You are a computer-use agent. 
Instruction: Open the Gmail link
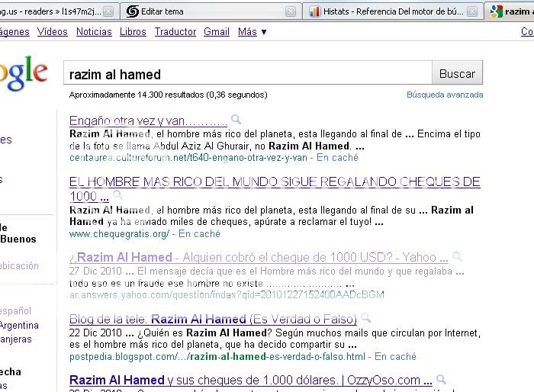click(x=217, y=32)
